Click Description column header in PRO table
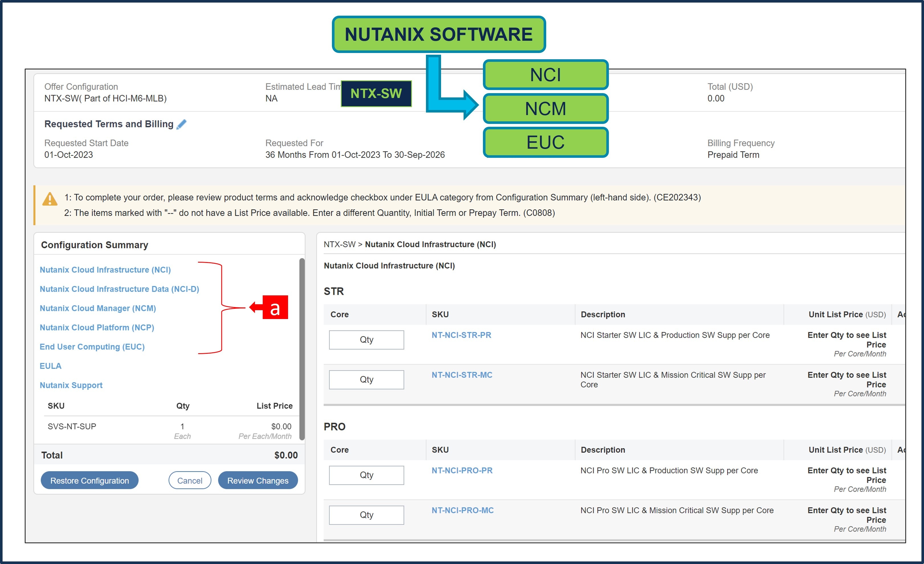This screenshot has height=564, width=924. (x=603, y=449)
